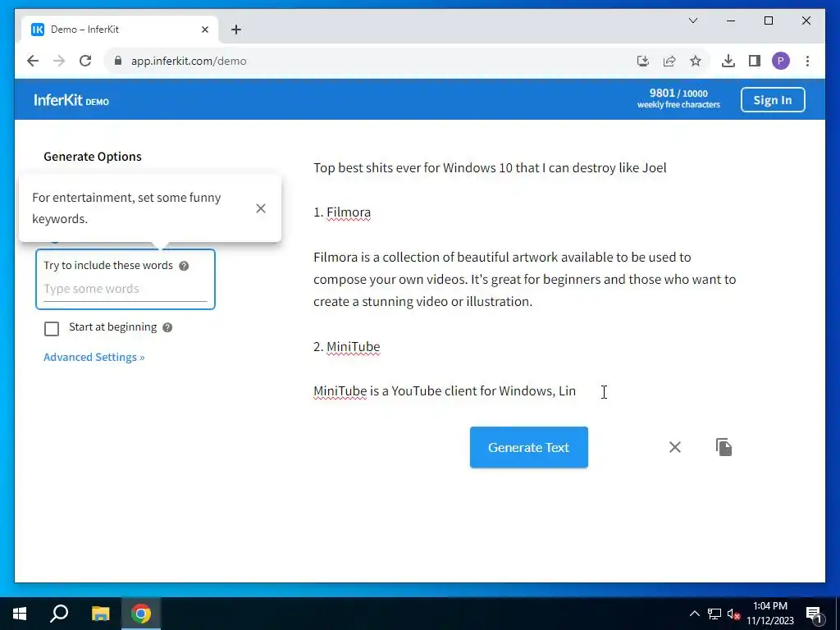The height and width of the screenshot is (630, 840).
Task: Click the word Filmora in the 1. Filmora heading
Action: (x=349, y=212)
